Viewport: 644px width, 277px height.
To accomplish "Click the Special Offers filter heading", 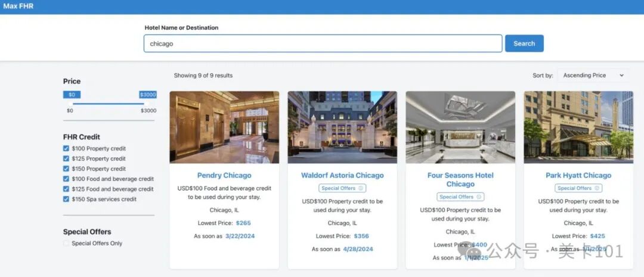I will (87, 232).
